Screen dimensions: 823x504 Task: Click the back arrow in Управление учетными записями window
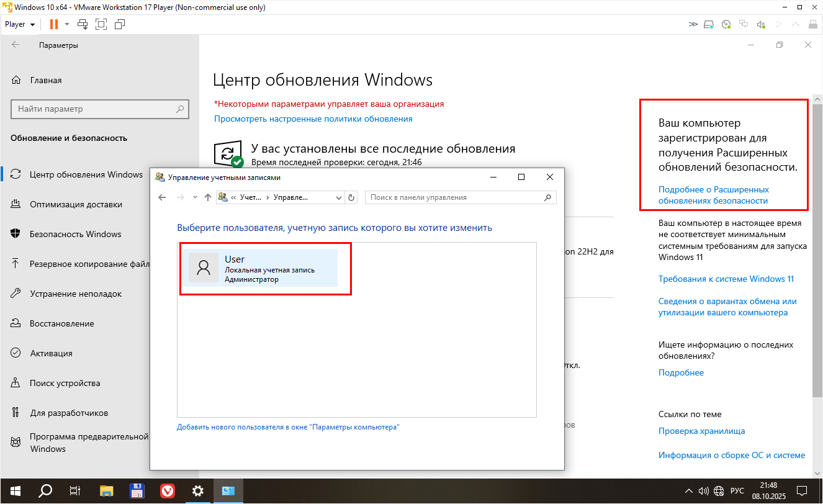(162, 197)
